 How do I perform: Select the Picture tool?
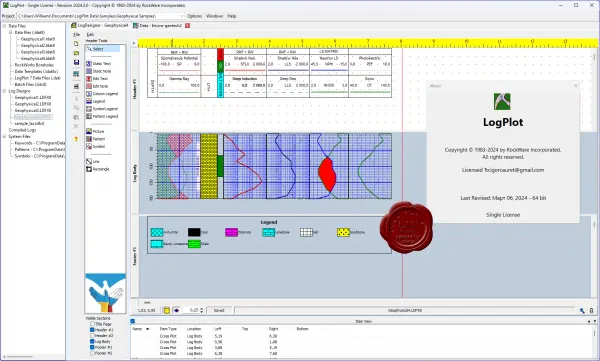click(x=95, y=131)
